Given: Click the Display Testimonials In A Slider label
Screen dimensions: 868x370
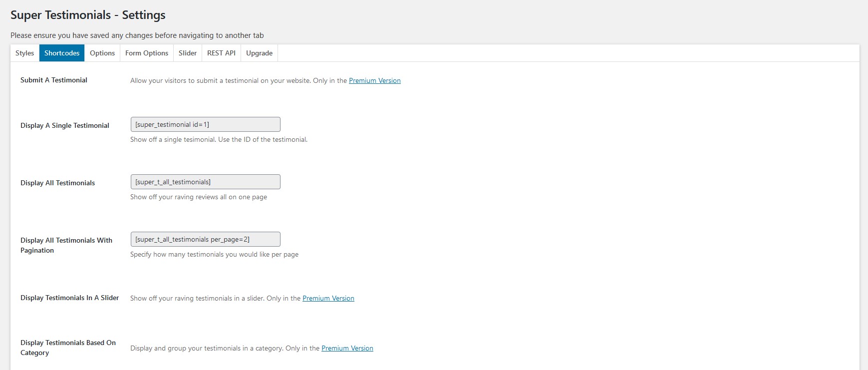Looking at the screenshot, I should 69,298.
